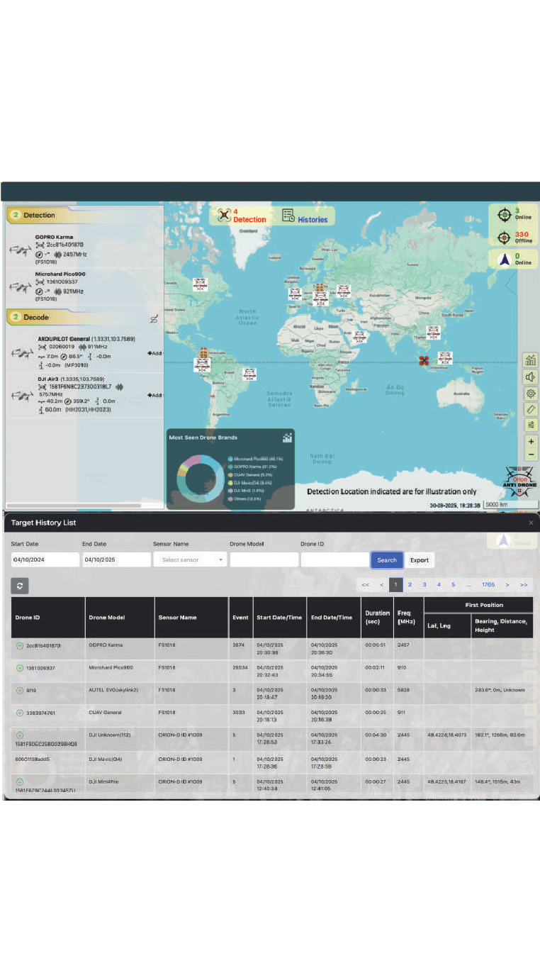Viewport: 540px width, 980px height.
Task: Click the Duration (sec) column header
Action: click(x=378, y=617)
